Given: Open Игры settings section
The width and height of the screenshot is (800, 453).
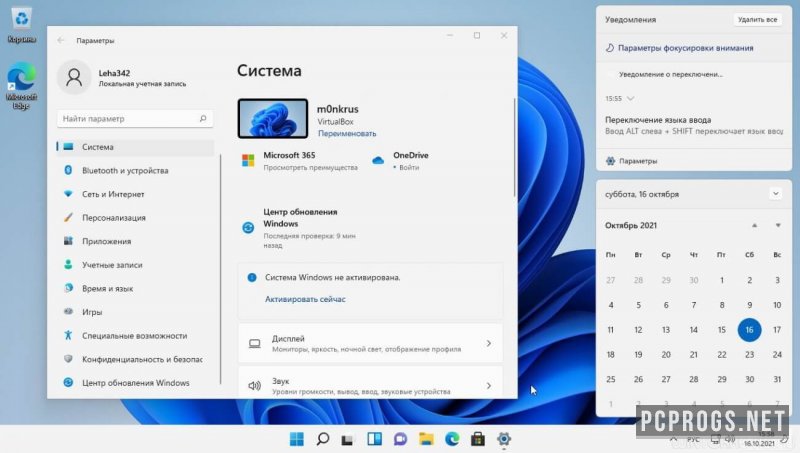Looking at the screenshot, I should tap(135, 312).
